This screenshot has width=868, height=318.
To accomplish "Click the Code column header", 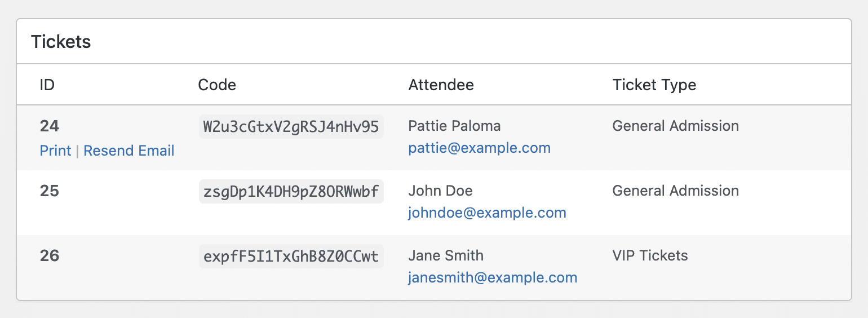I will [x=217, y=85].
